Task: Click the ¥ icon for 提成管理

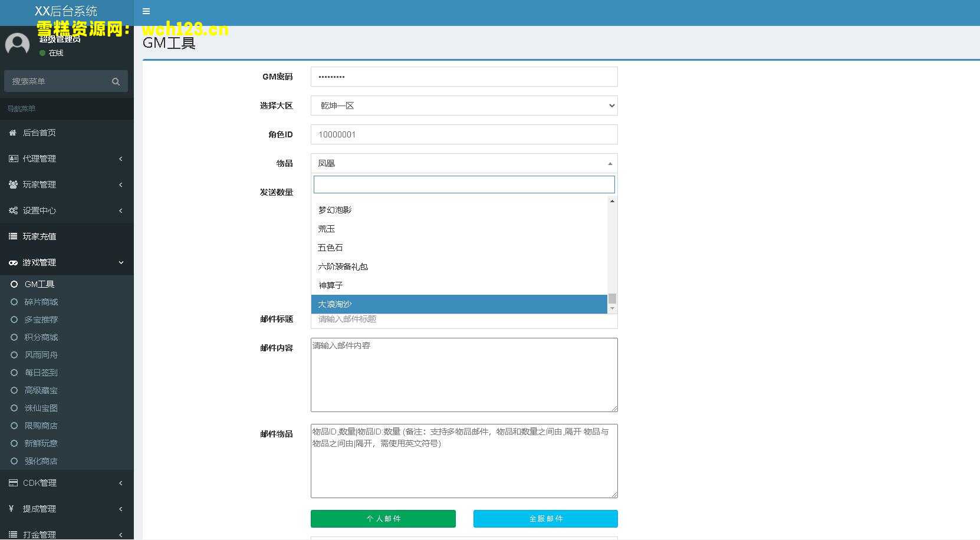Action: point(13,509)
